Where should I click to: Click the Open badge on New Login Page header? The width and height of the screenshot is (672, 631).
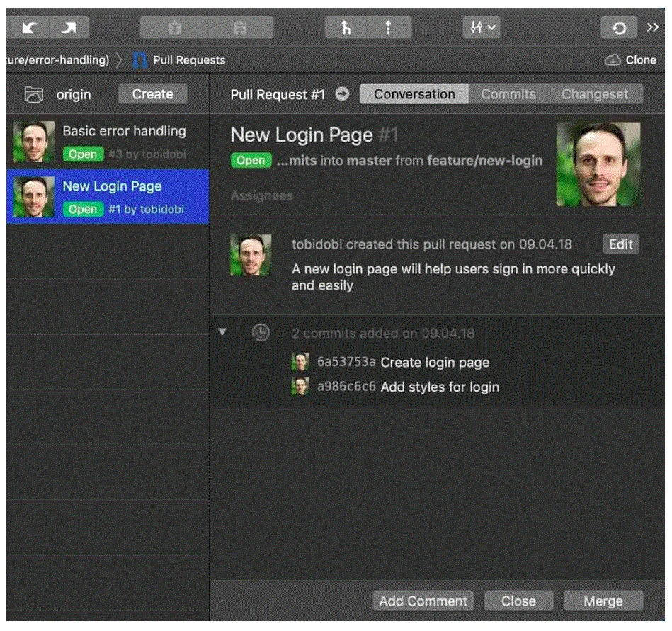pos(251,160)
